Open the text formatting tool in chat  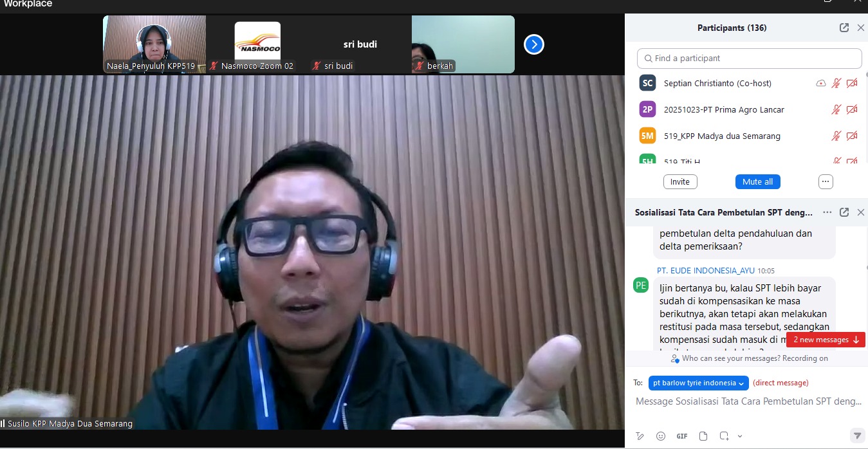click(640, 435)
